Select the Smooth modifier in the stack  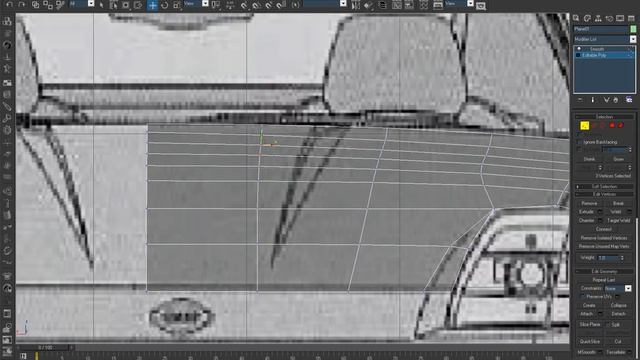point(597,49)
